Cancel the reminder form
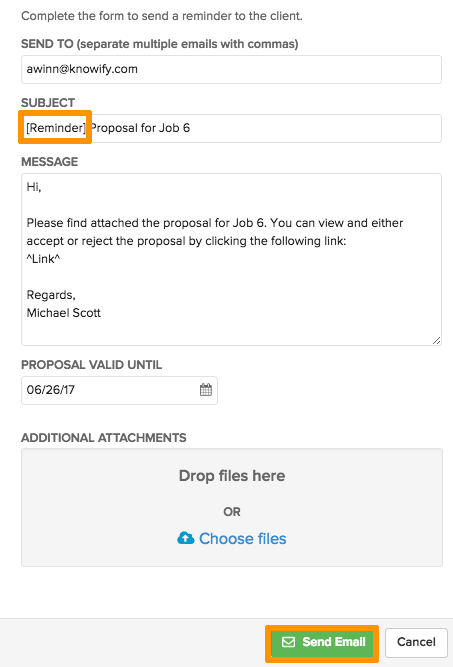The image size is (453, 667). [x=416, y=642]
